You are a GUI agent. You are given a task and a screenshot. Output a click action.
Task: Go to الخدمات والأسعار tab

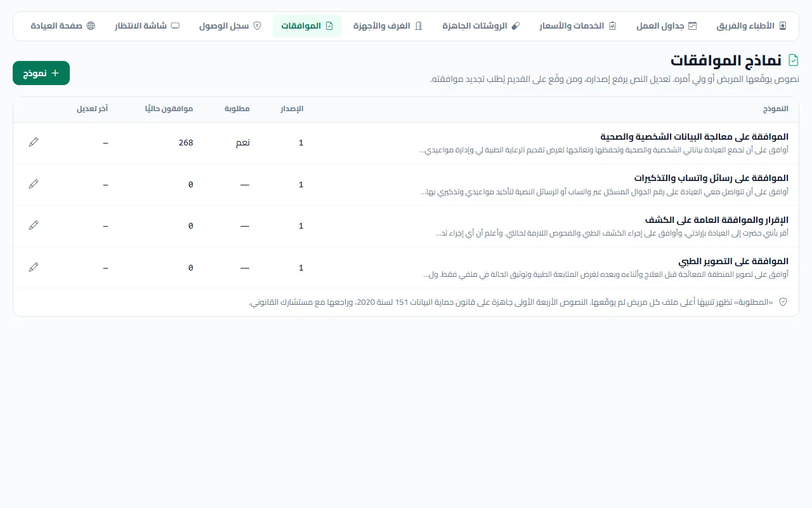578,26
